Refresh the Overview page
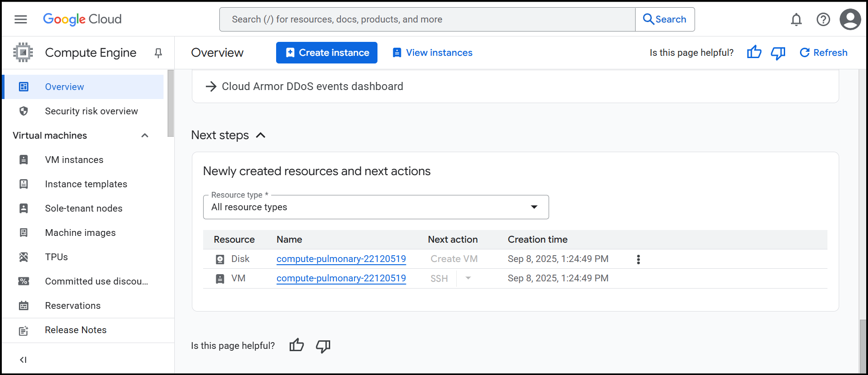Viewport: 868px width, 375px height. click(823, 53)
